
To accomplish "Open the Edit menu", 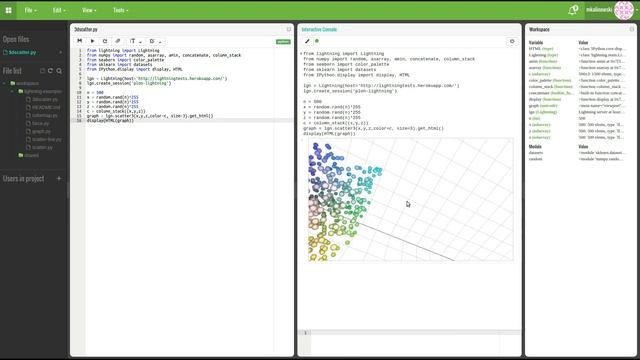I will [59, 10].
